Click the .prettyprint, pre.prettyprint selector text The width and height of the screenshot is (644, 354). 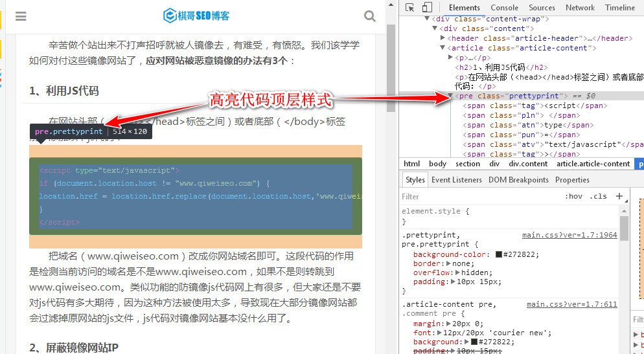coord(436,239)
